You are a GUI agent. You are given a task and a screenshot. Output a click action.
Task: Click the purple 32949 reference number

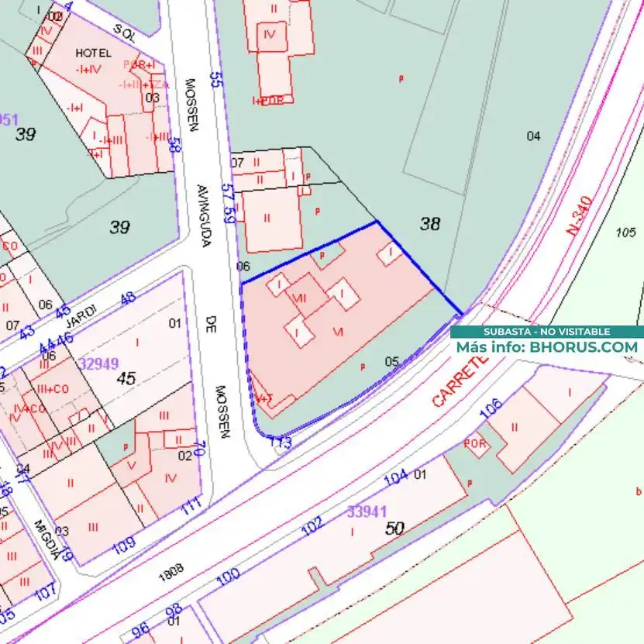click(98, 363)
